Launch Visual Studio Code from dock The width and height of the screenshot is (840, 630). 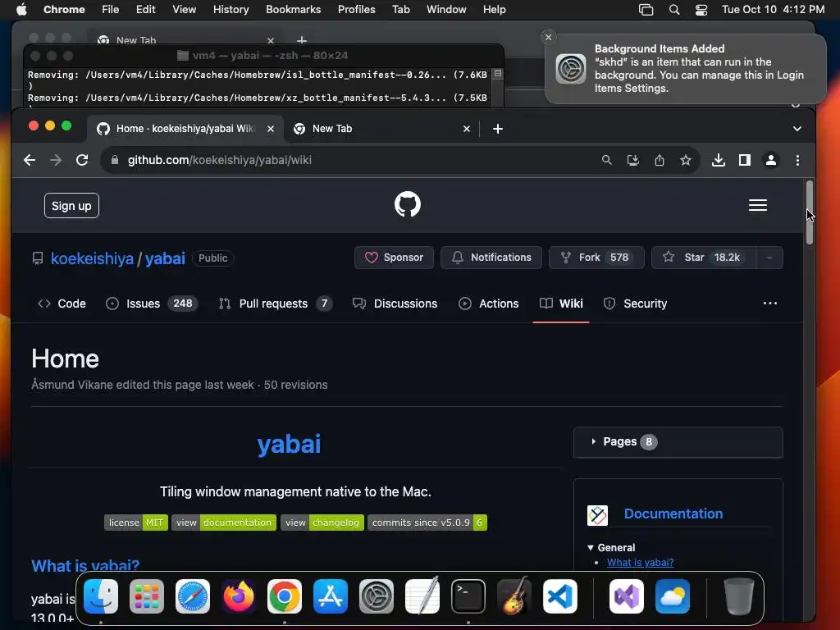[x=559, y=596]
